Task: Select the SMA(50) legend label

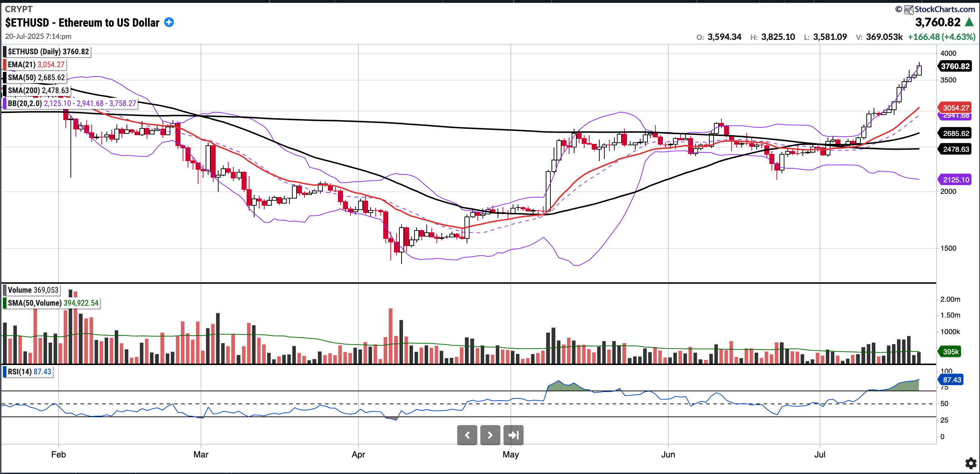Action: pyautogui.click(x=35, y=77)
